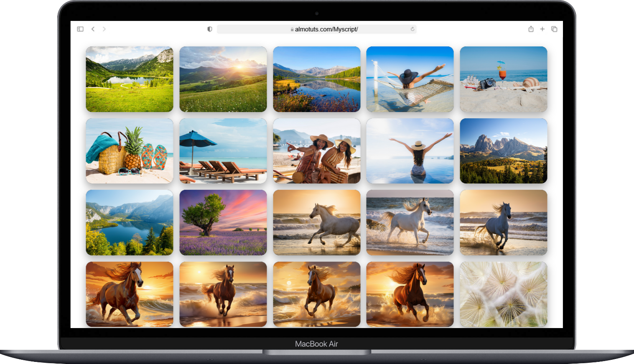Image resolution: width=634 pixels, height=364 pixels.
Task: Open the rocky Dolomites mountain peaks photo
Action: point(504,151)
